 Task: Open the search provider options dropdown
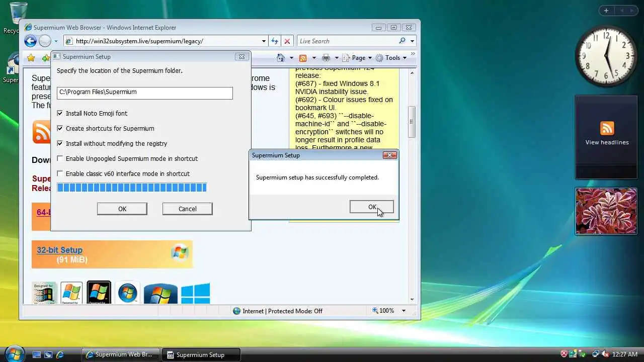412,41
